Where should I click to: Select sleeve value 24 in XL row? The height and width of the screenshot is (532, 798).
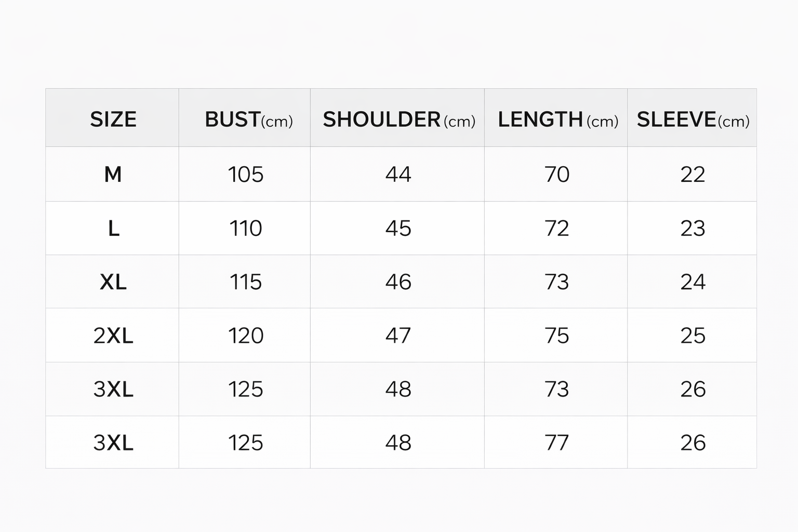pyautogui.click(x=693, y=282)
